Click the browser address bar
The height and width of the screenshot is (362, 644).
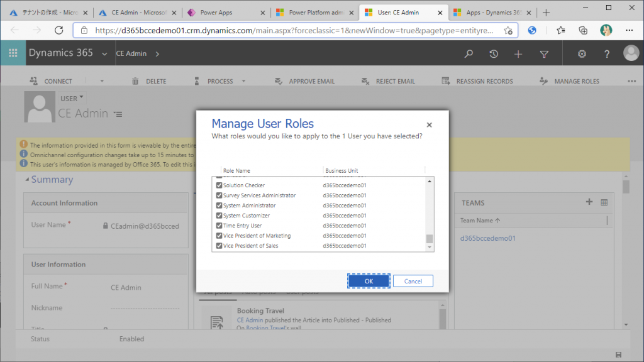(294, 30)
